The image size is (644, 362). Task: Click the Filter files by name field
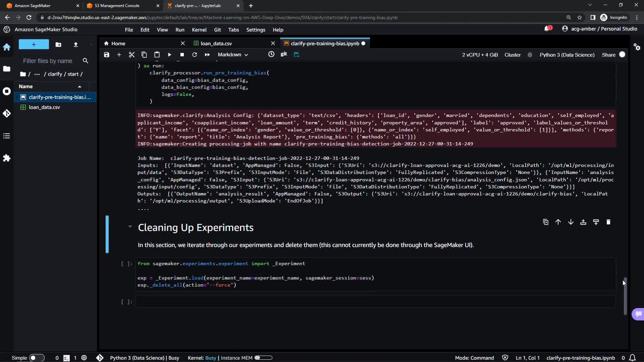[x=48, y=61]
